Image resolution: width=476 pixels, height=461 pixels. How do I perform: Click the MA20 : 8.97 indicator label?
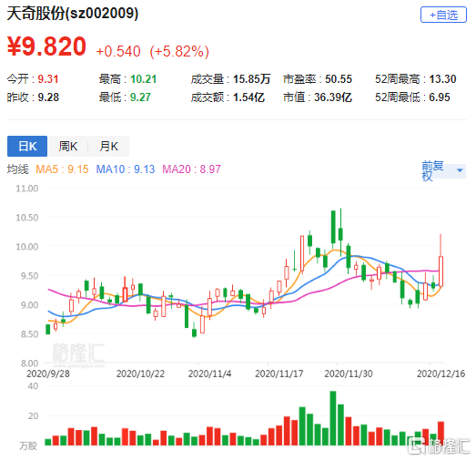point(191,169)
